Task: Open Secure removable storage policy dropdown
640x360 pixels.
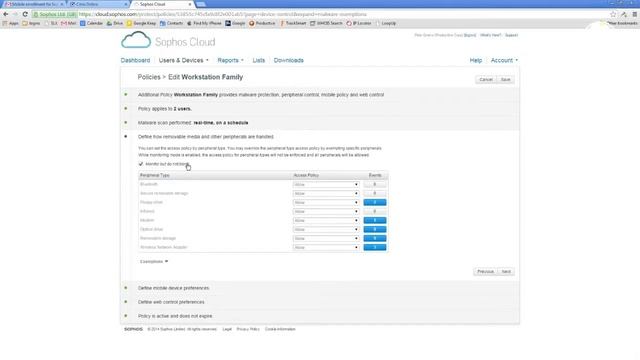Action: pos(326,193)
